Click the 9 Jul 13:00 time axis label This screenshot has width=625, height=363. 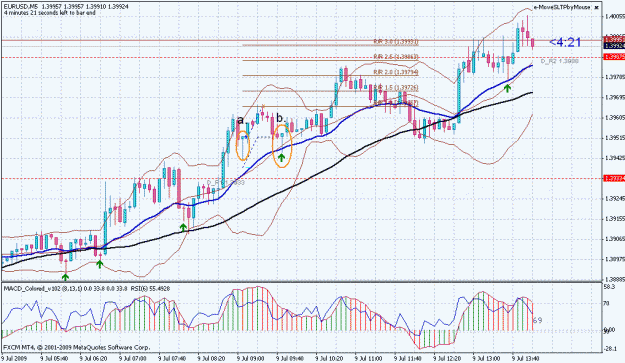click(487, 359)
